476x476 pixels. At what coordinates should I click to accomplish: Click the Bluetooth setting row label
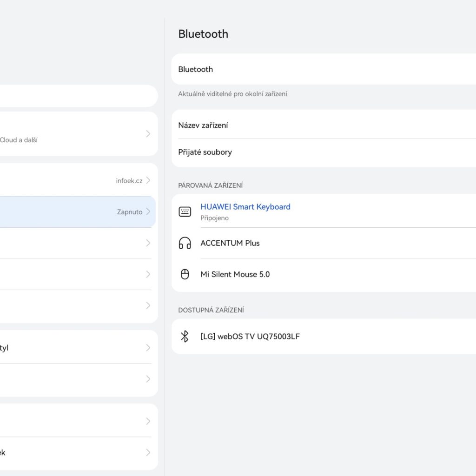pos(196,69)
